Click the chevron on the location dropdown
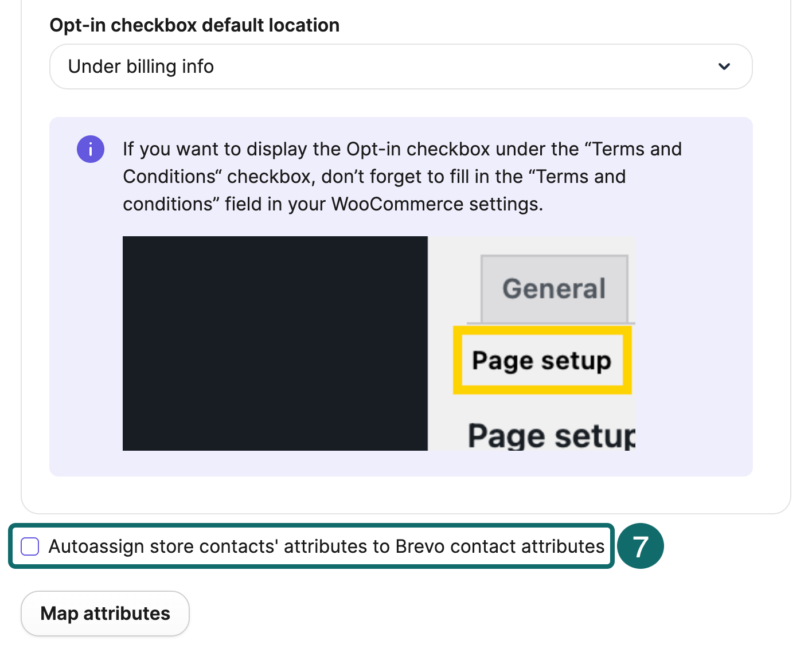The width and height of the screenshot is (812, 656). click(x=724, y=67)
